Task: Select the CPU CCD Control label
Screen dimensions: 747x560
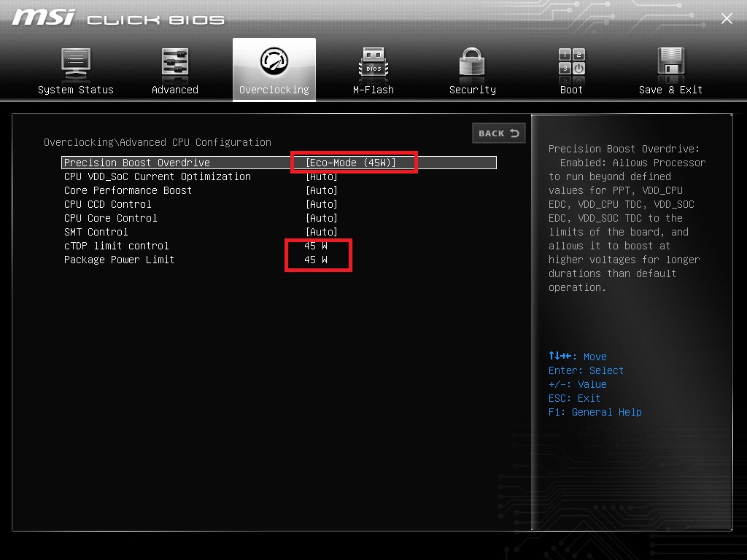Action: [x=108, y=204]
